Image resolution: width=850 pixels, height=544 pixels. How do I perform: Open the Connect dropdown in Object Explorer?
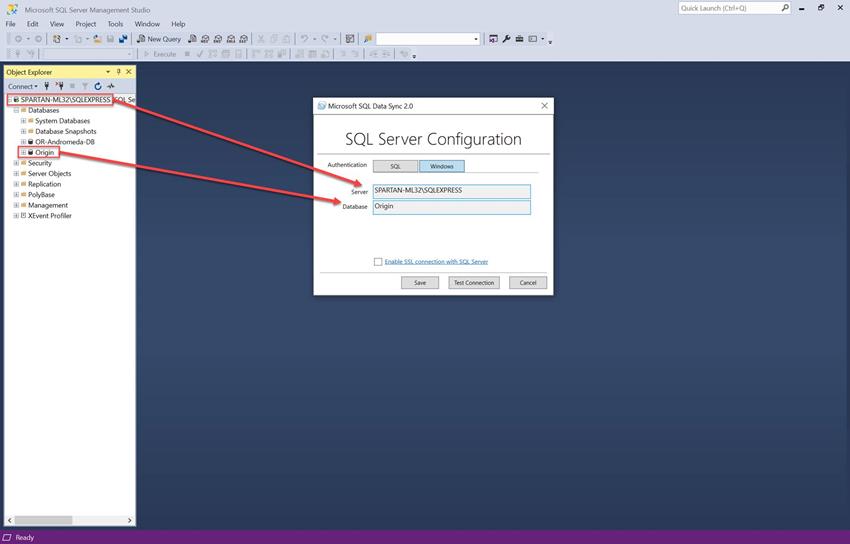tap(23, 86)
